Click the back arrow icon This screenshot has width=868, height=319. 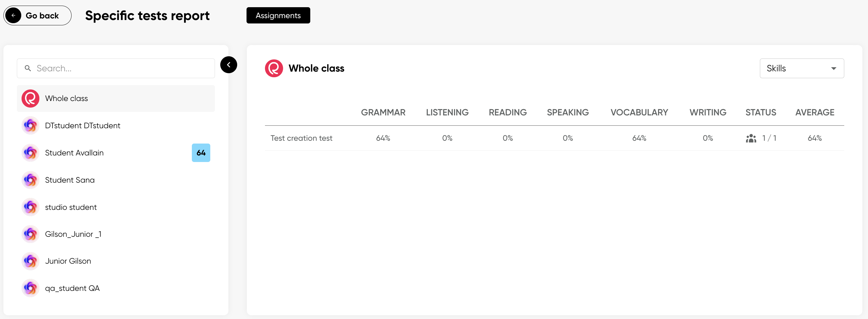click(13, 16)
